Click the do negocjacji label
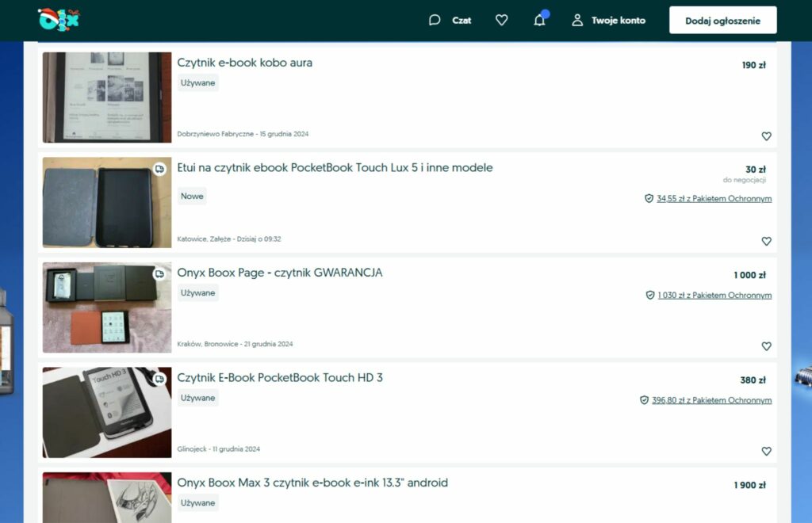Image resolution: width=812 pixels, height=523 pixels. click(x=744, y=180)
